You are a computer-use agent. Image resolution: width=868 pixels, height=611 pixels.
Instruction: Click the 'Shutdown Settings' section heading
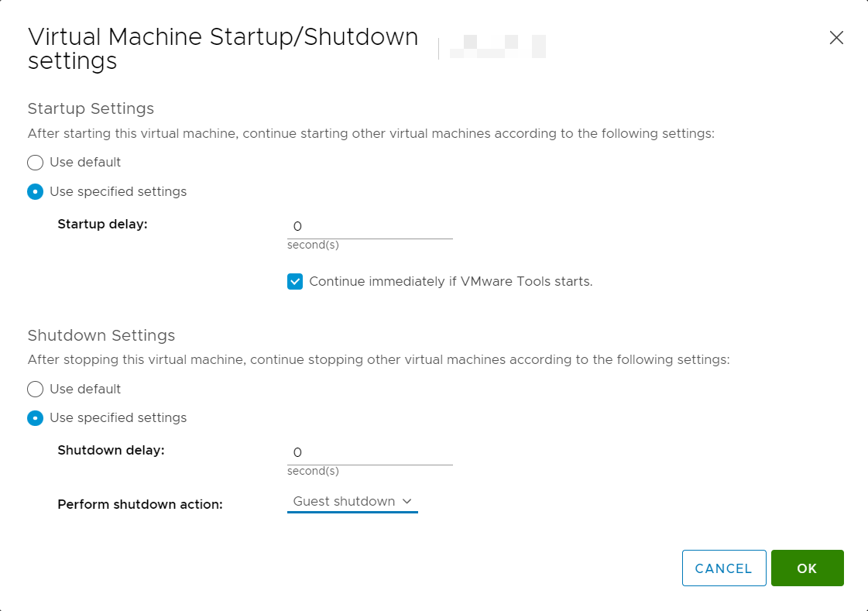click(101, 335)
